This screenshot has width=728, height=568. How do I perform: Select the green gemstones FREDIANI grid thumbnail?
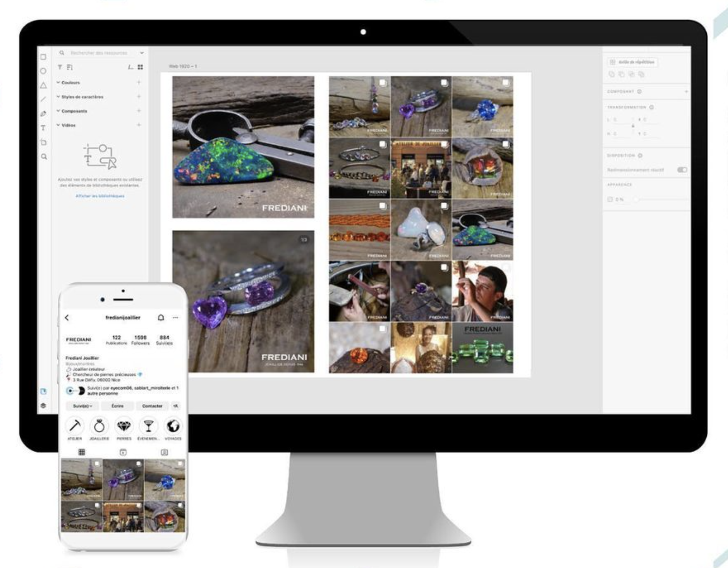click(x=482, y=348)
